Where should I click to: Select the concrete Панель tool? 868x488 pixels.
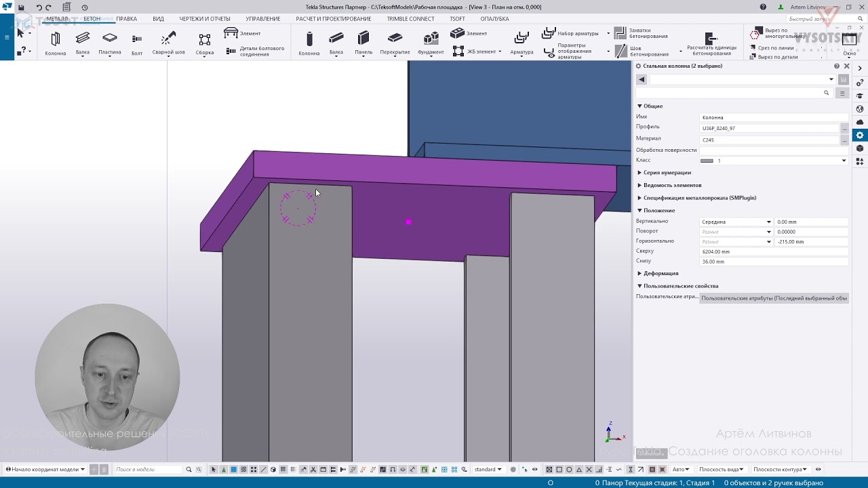363,43
